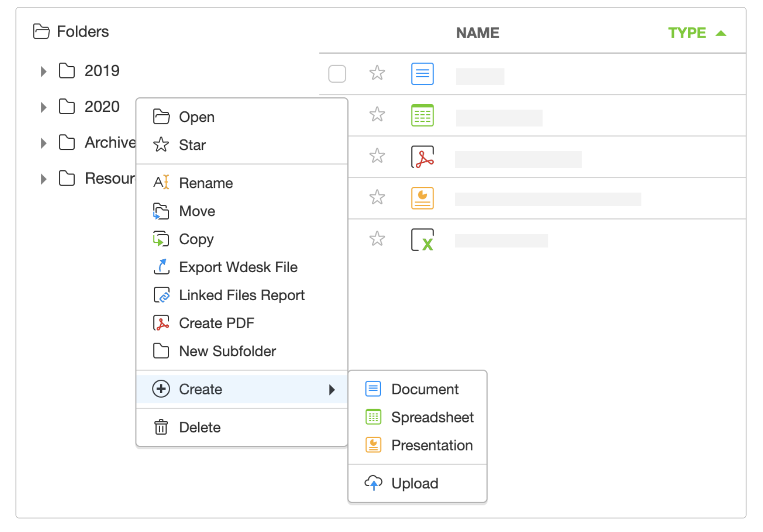Viewport: 763px width, 532px height.
Task: Select Spreadsheet in the Create submenu
Action: (432, 417)
